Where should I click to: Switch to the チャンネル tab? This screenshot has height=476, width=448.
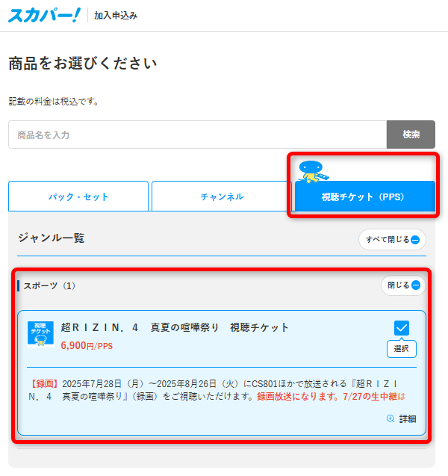pyautogui.click(x=222, y=197)
